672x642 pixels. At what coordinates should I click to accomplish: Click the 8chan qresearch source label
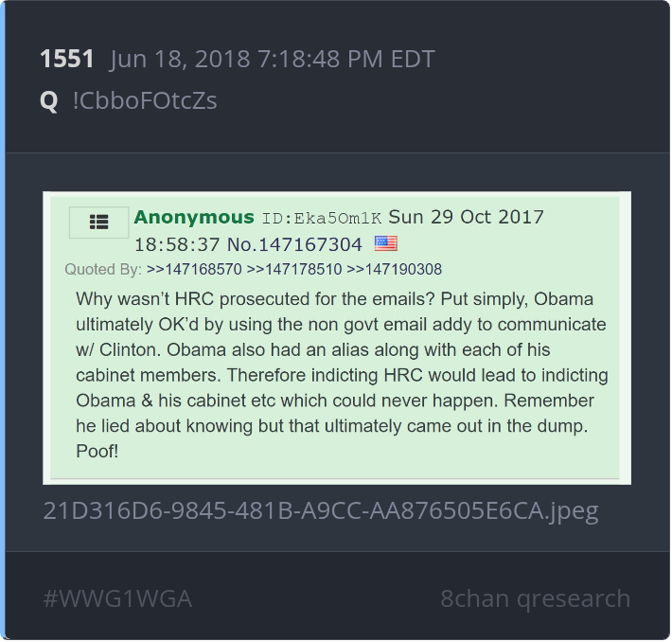coord(536,598)
